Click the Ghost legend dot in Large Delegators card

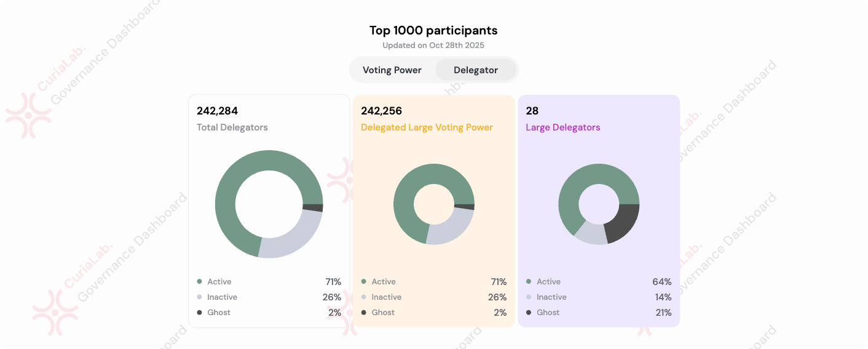tap(529, 313)
